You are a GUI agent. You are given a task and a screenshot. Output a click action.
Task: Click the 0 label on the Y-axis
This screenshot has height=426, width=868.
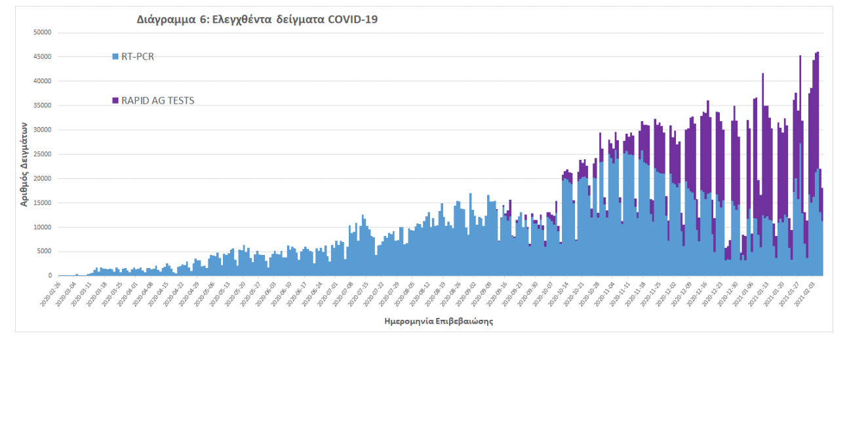pyautogui.click(x=49, y=276)
